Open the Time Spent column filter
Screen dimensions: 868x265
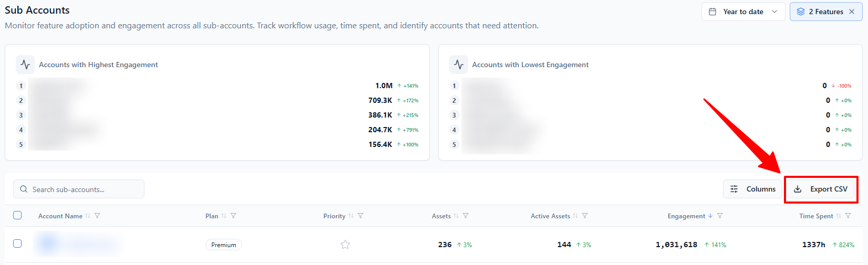(x=848, y=216)
